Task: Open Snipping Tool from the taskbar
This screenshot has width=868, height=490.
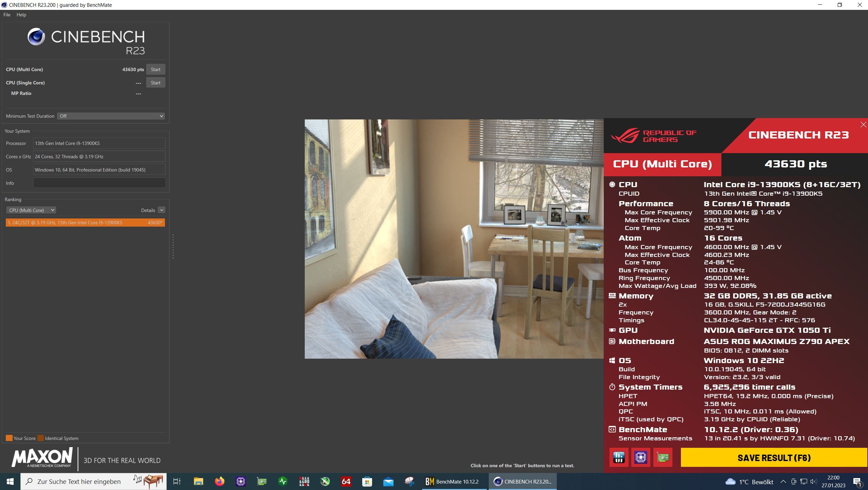Action: click(x=410, y=481)
